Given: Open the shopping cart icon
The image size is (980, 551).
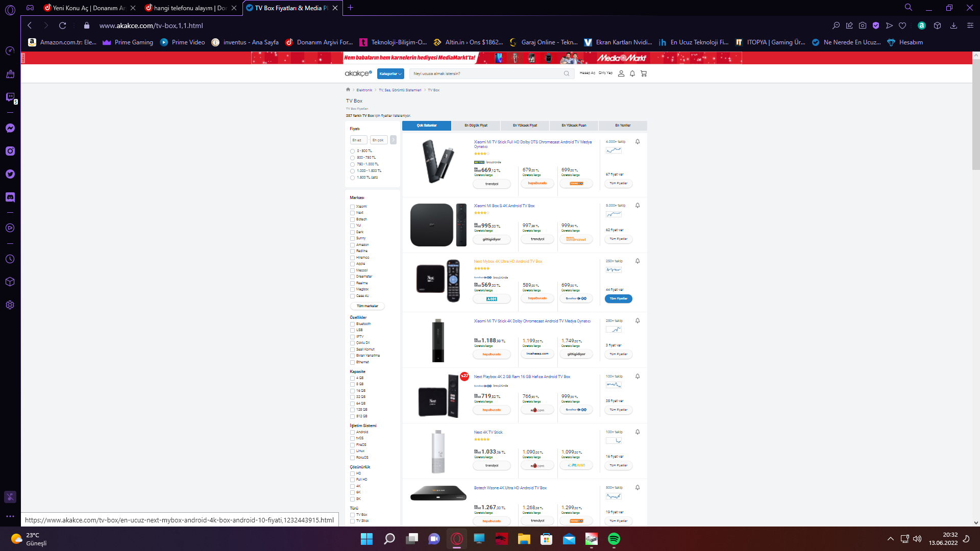Looking at the screenshot, I should pyautogui.click(x=644, y=73).
